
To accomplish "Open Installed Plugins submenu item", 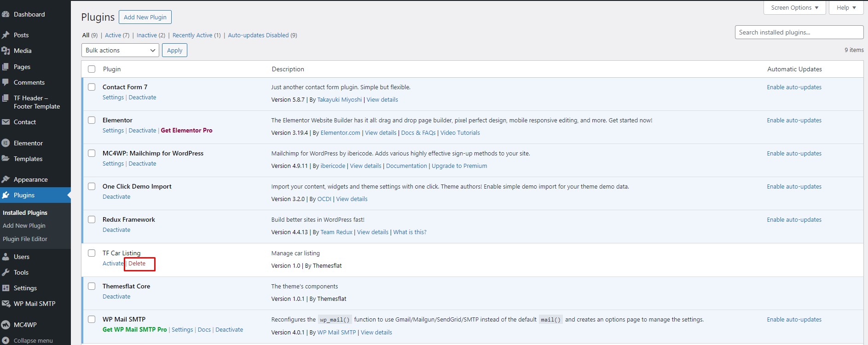I will 25,213.
